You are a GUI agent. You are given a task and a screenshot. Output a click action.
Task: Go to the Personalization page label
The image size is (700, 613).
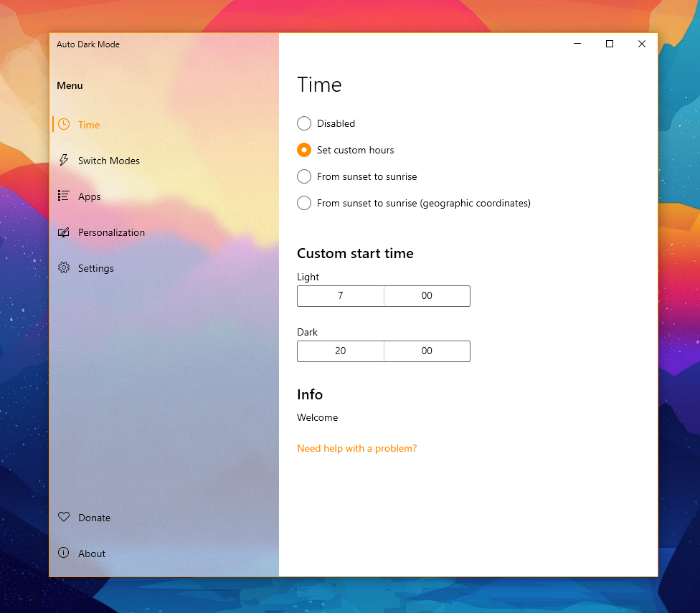pos(111,232)
